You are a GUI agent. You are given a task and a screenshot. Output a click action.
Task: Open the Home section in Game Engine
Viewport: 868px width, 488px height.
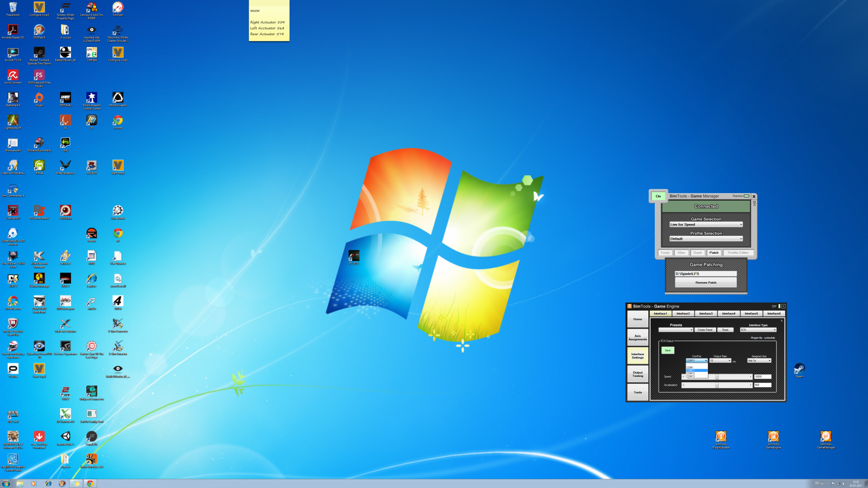[x=638, y=319]
